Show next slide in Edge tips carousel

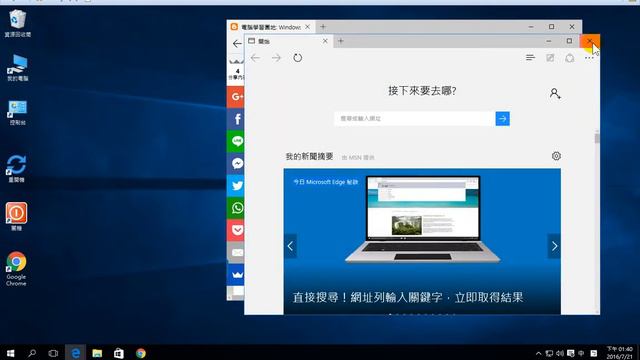pyautogui.click(x=554, y=246)
